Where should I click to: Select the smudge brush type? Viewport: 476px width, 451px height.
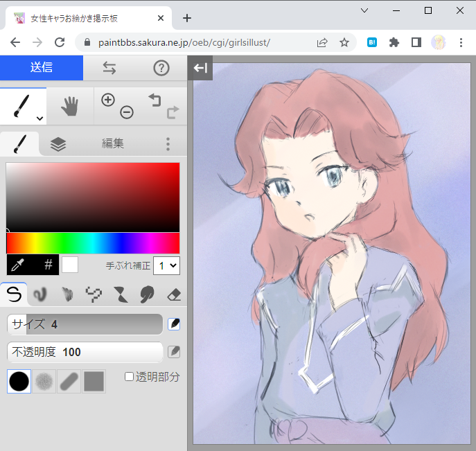point(147,294)
